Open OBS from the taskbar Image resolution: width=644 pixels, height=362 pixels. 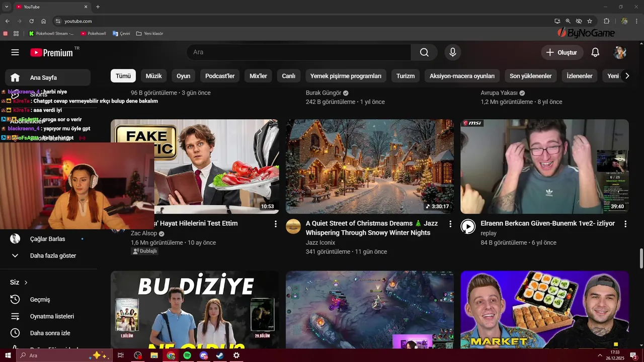point(138,355)
